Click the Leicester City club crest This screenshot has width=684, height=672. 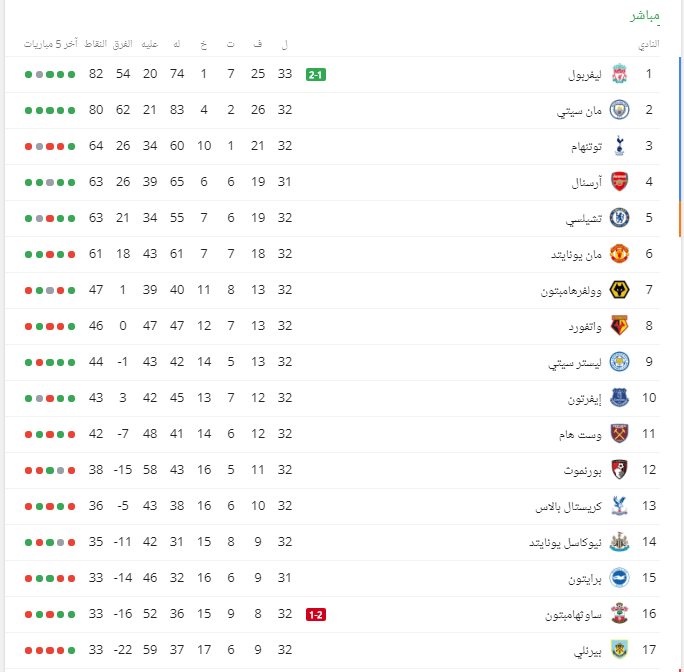(x=619, y=362)
